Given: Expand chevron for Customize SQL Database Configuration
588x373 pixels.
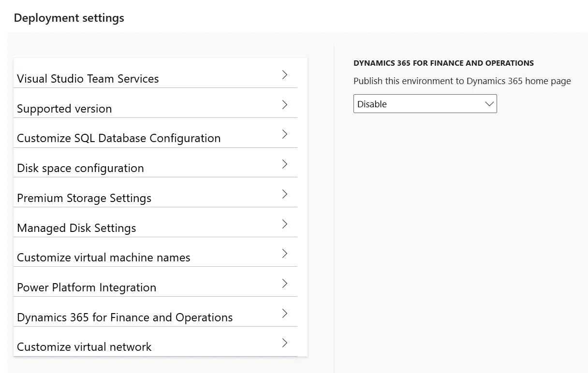Looking at the screenshot, I should point(285,134).
